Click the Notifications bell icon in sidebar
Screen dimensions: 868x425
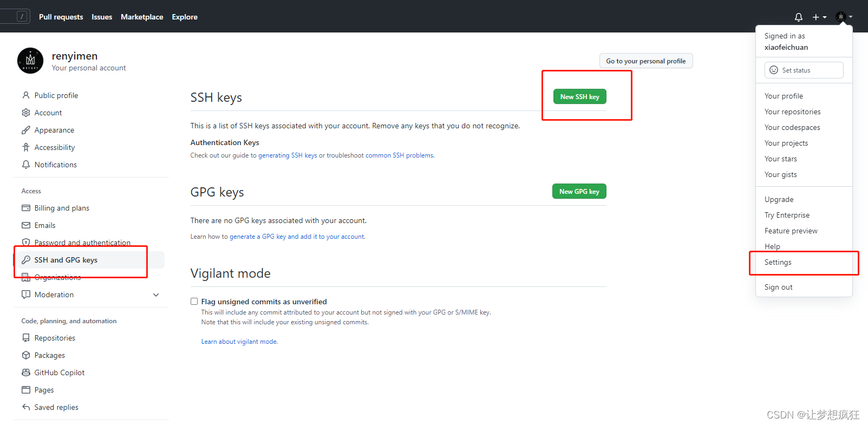26,165
